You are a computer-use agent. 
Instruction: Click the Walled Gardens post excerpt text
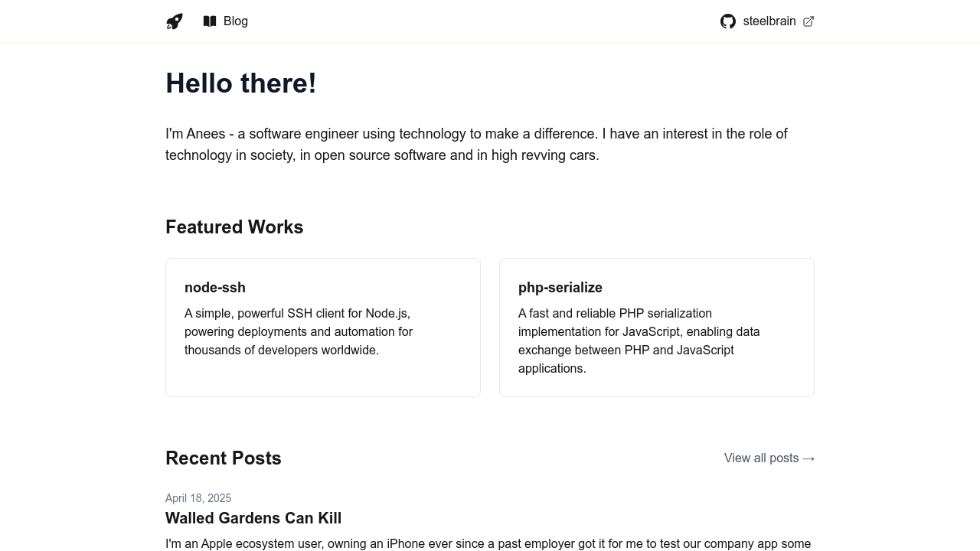tap(488, 544)
